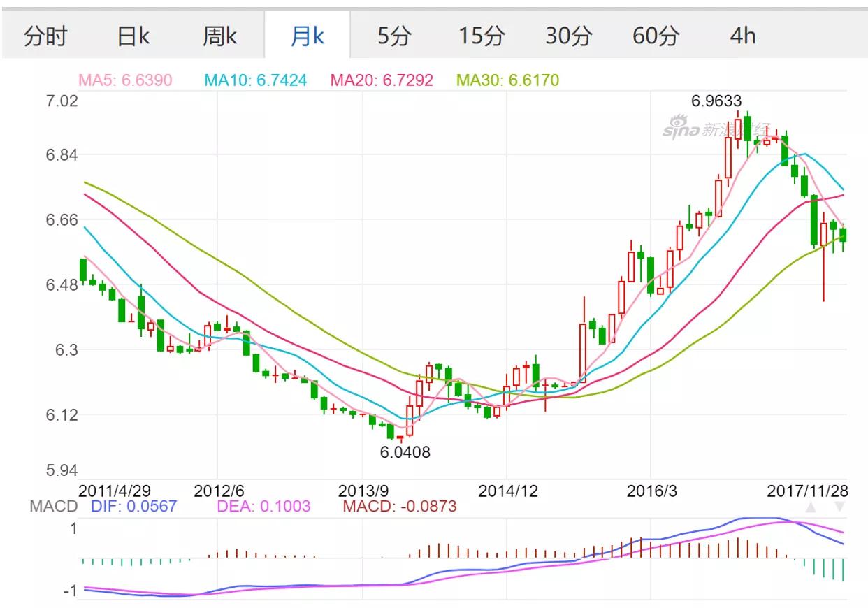
Task: Click the down triangle in MACD panel
Action: [x=839, y=507]
